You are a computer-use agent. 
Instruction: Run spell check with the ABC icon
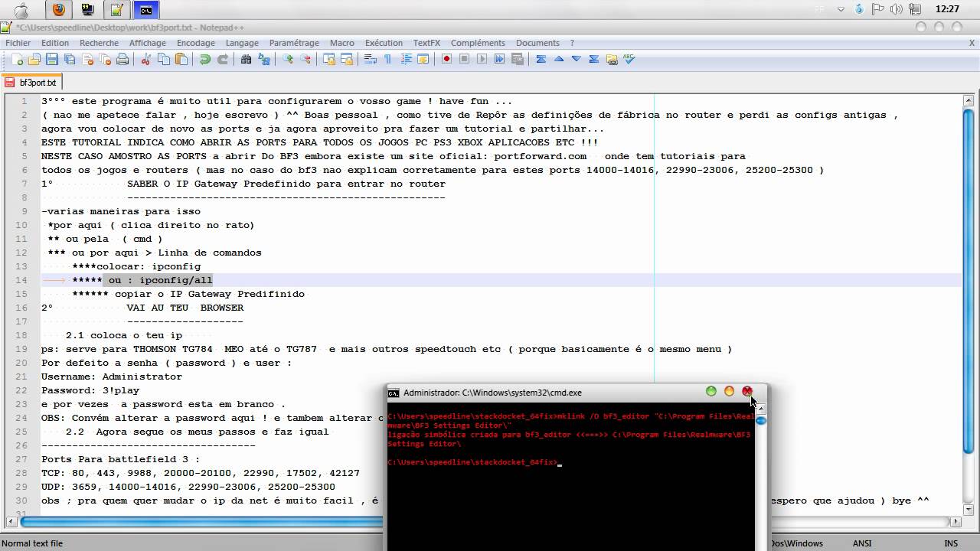coord(629,59)
